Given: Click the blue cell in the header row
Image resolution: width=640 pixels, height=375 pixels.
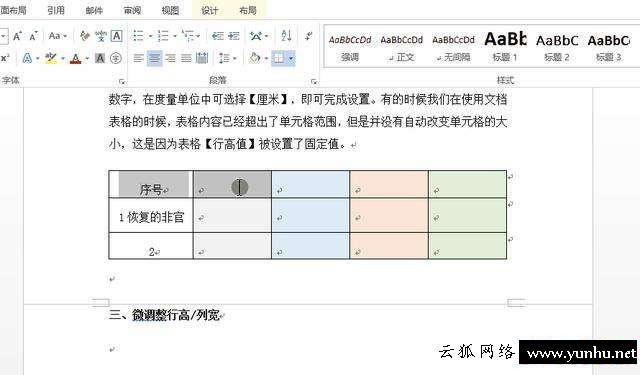Looking at the screenshot, I should point(311,184).
